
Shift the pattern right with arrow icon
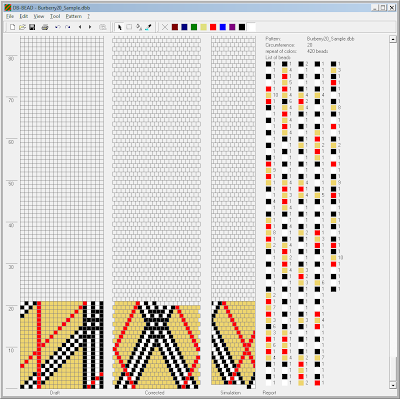(90, 27)
